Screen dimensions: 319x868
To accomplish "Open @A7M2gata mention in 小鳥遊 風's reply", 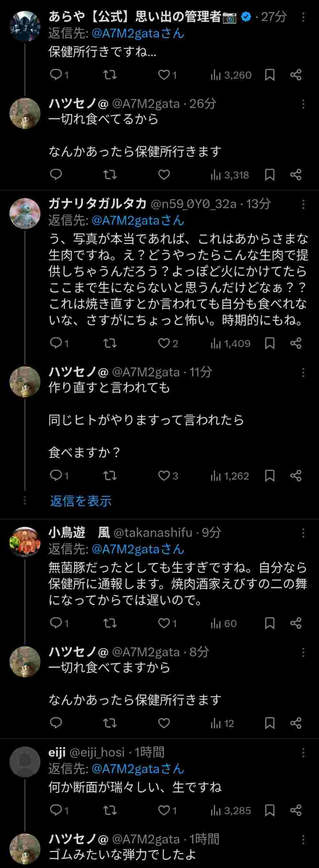I will 138,549.
